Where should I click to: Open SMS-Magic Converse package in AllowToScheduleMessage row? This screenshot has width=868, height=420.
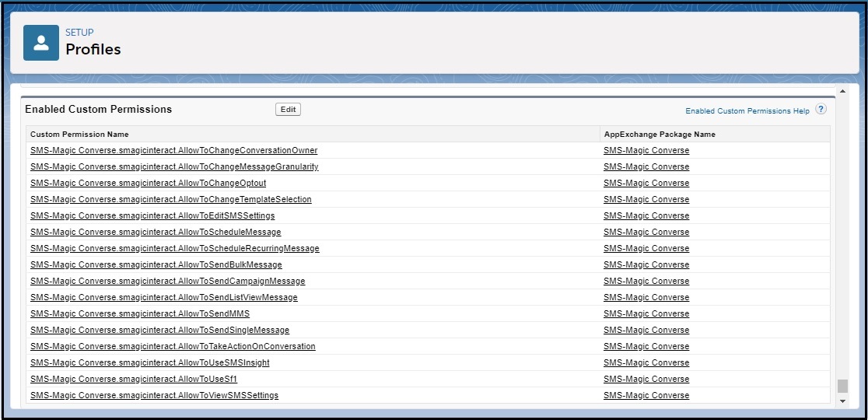646,232
